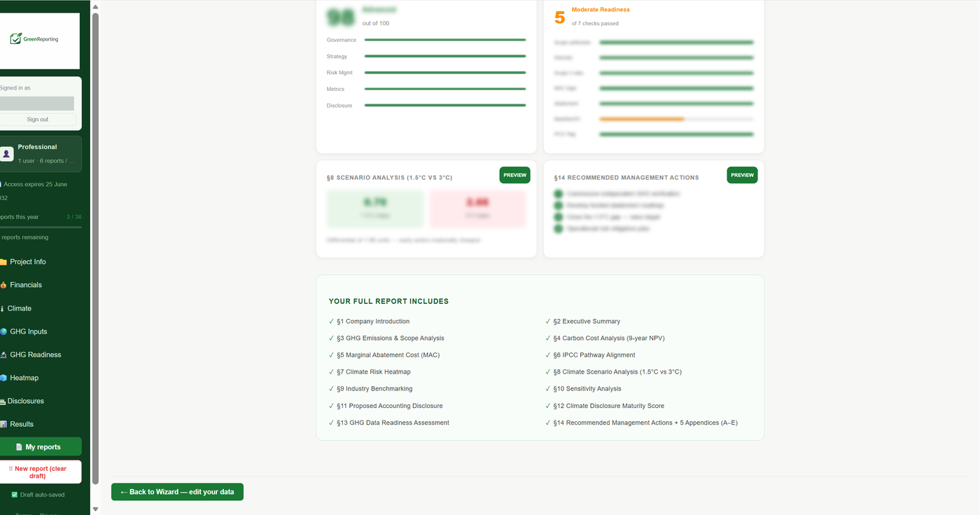Click the '3 / 36' reports counter
This screenshot has width=980, height=515.
click(73, 217)
